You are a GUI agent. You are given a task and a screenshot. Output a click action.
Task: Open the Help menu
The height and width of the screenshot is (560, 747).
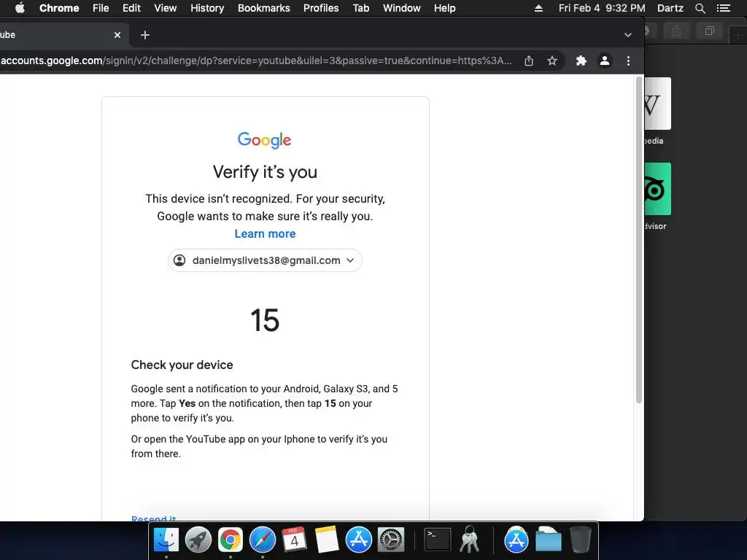click(444, 8)
